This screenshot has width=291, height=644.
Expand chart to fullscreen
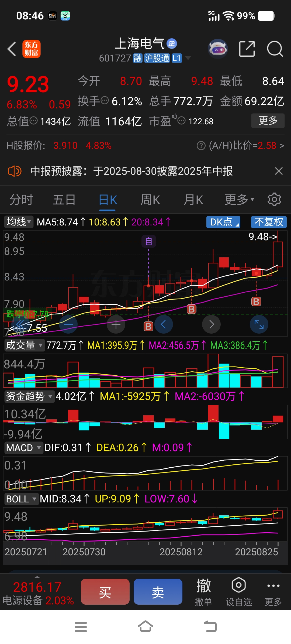(259, 324)
